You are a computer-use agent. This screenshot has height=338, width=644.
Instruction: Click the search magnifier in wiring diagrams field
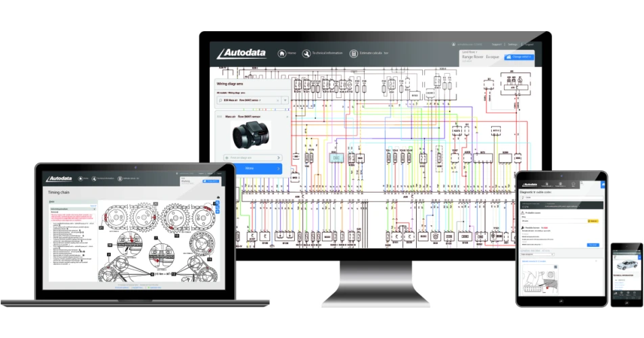point(221,101)
